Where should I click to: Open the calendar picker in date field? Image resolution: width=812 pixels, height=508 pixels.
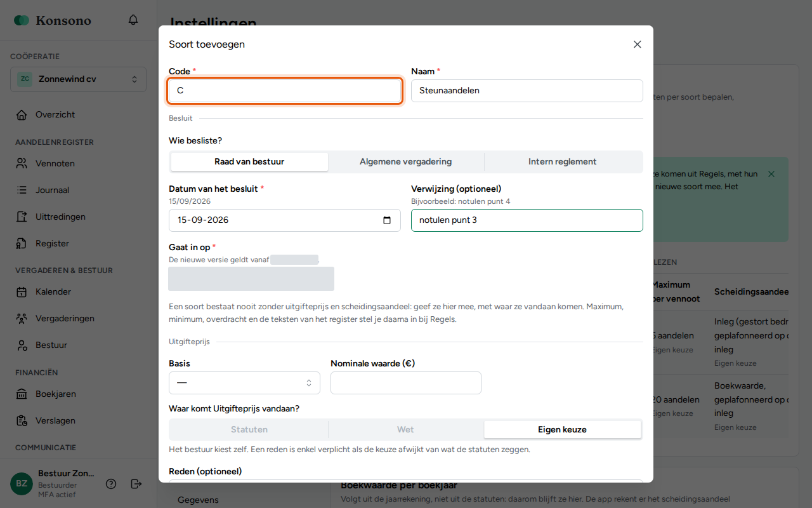[x=387, y=220]
